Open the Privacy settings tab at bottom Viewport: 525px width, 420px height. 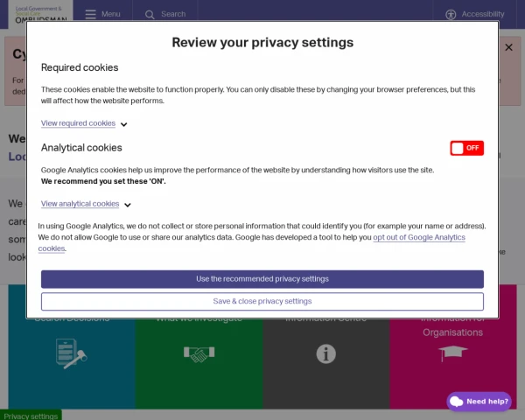31,416
